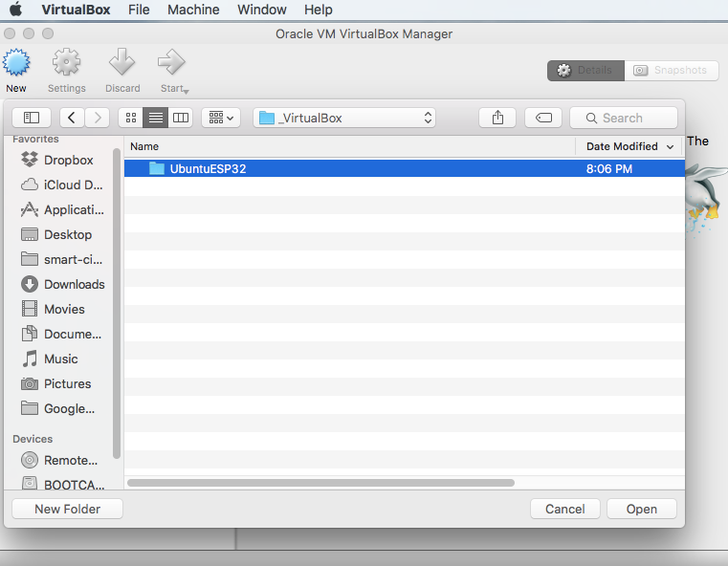This screenshot has height=566, width=728.
Task: Open iCloud Drive in the sidebar
Action: (62, 185)
